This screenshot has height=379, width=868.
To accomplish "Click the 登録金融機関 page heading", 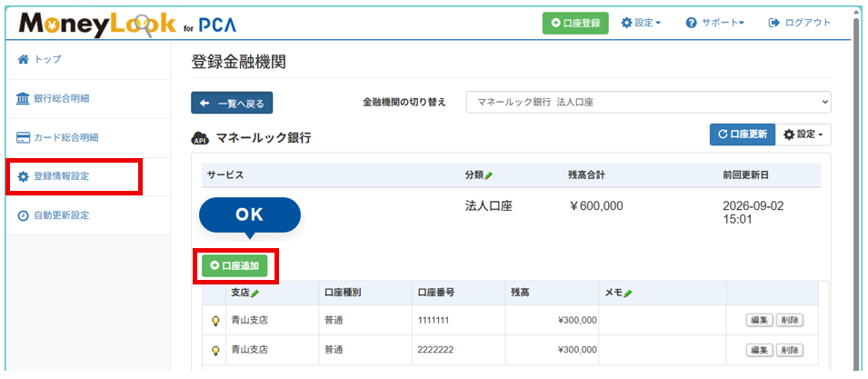I will [x=238, y=62].
